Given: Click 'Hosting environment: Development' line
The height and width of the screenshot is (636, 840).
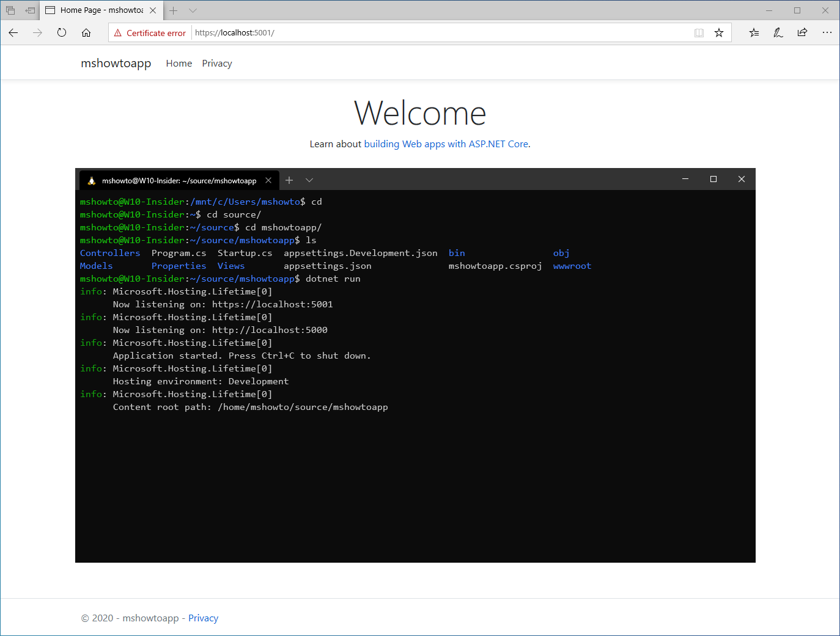Looking at the screenshot, I should (x=201, y=381).
